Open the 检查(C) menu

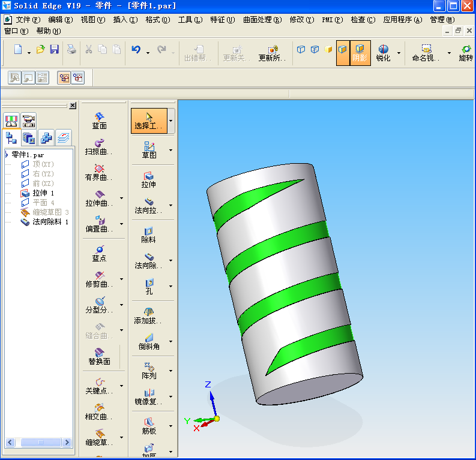pyautogui.click(x=363, y=20)
